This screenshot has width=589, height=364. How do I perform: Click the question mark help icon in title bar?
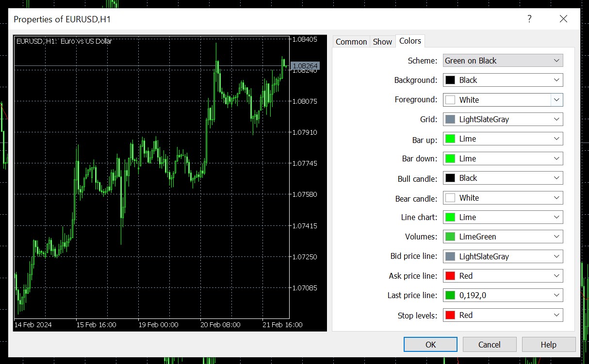(x=529, y=19)
